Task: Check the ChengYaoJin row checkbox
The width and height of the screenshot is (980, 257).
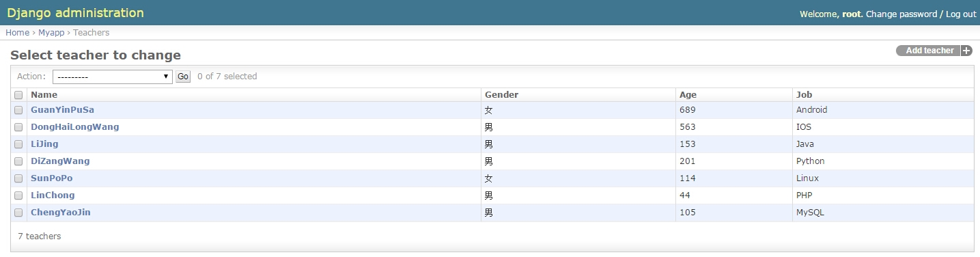Action: click(18, 213)
